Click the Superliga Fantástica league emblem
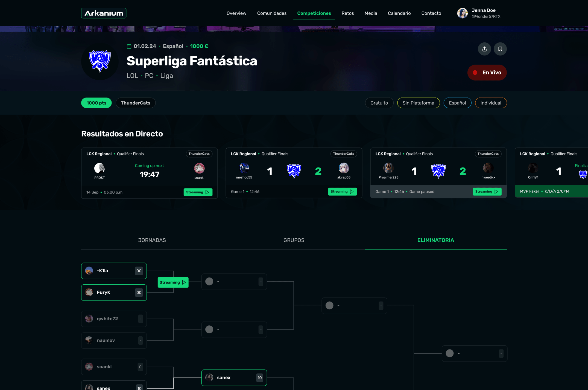The height and width of the screenshot is (390, 588). click(100, 61)
